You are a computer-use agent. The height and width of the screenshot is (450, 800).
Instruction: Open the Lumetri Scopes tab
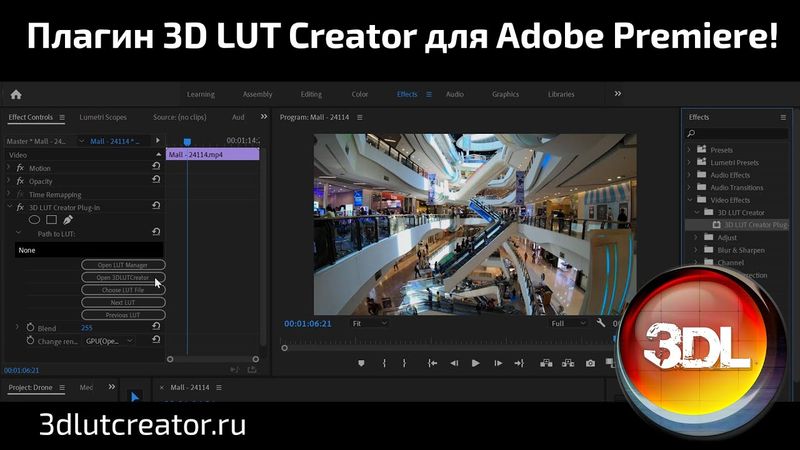pos(103,117)
